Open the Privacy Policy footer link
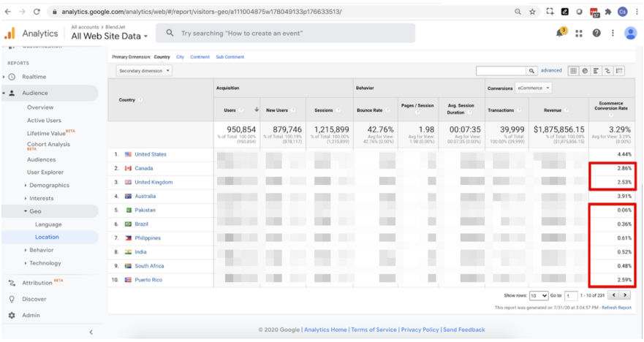Image resolution: width=644 pixels, height=342 pixels. tap(420, 330)
